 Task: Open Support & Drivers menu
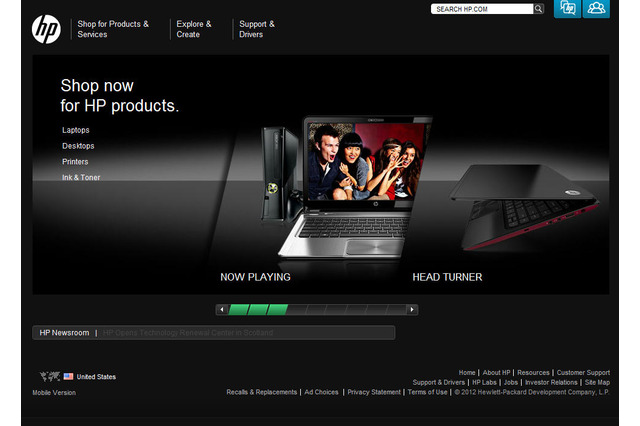pyautogui.click(x=257, y=29)
